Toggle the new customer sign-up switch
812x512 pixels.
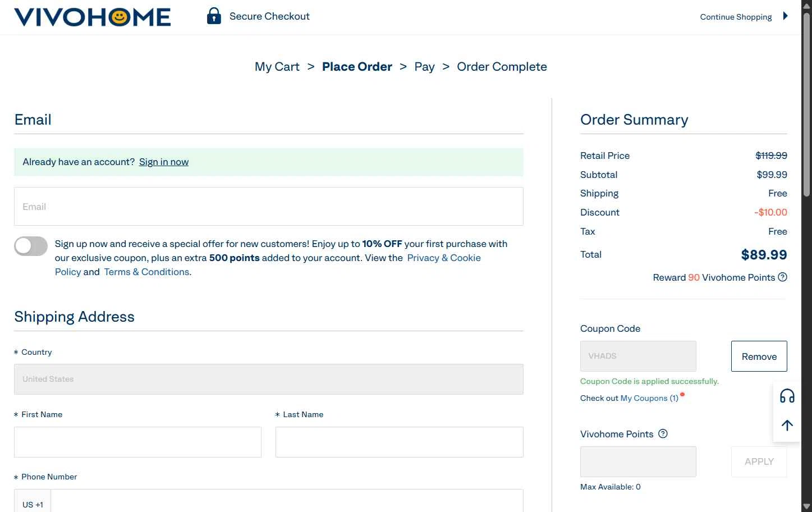(x=31, y=246)
